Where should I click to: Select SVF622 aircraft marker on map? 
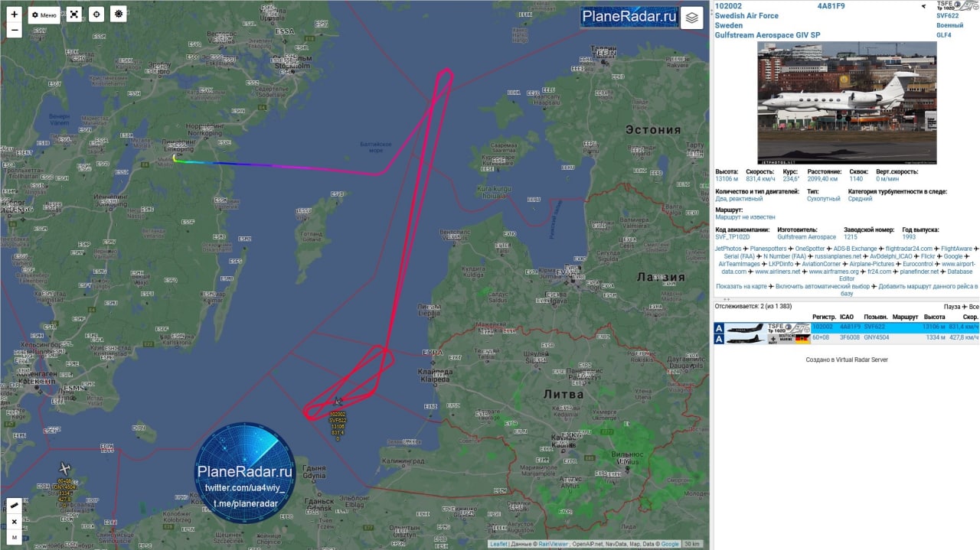338,401
